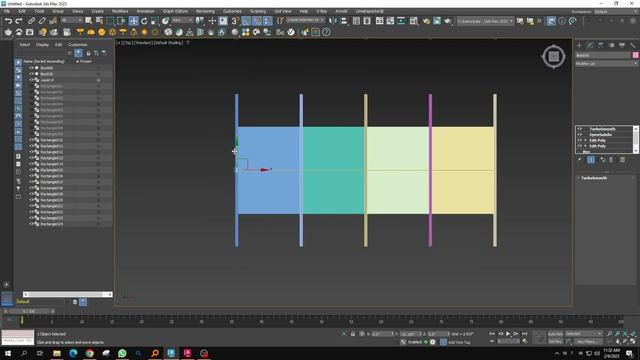Open the selection filter dropdown
The height and width of the screenshot is (360, 640).
[x=71, y=20]
